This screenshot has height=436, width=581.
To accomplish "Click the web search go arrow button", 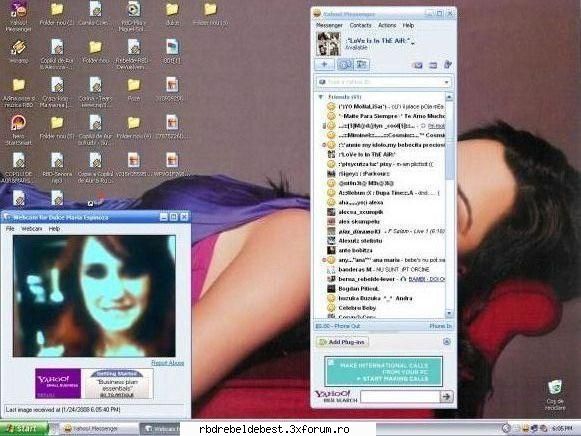I will click(x=446, y=397).
